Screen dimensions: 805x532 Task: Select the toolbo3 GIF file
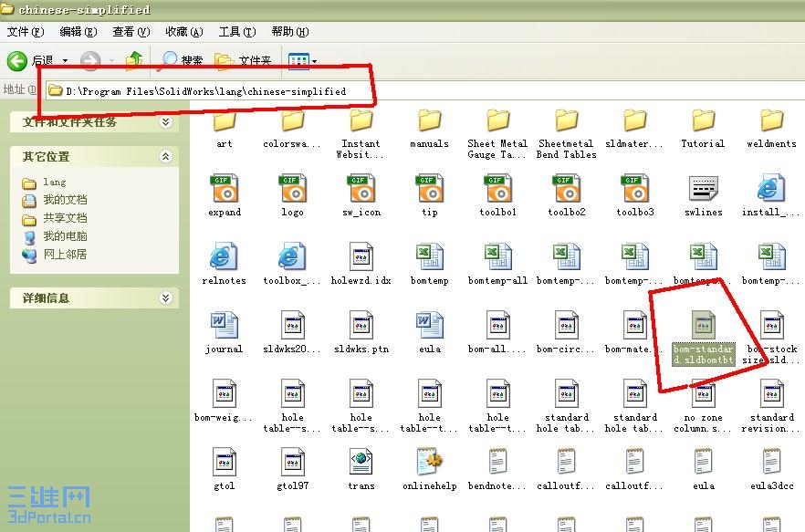point(635,195)
